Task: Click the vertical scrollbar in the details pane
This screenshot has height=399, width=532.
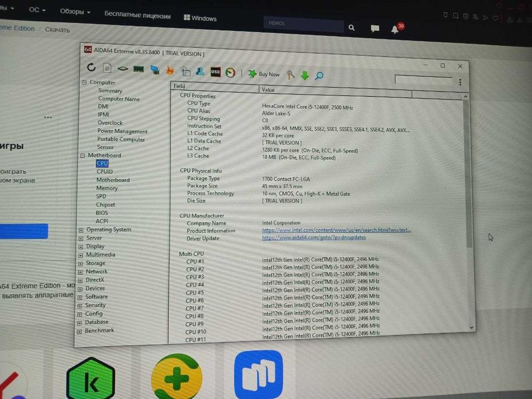Action: coord(468,173)
